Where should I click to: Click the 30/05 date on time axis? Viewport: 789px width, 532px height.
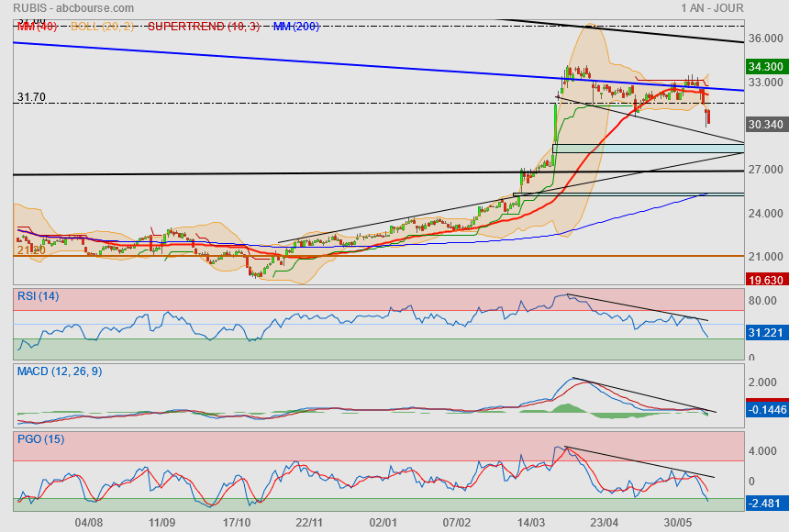[x=678, y=523]
